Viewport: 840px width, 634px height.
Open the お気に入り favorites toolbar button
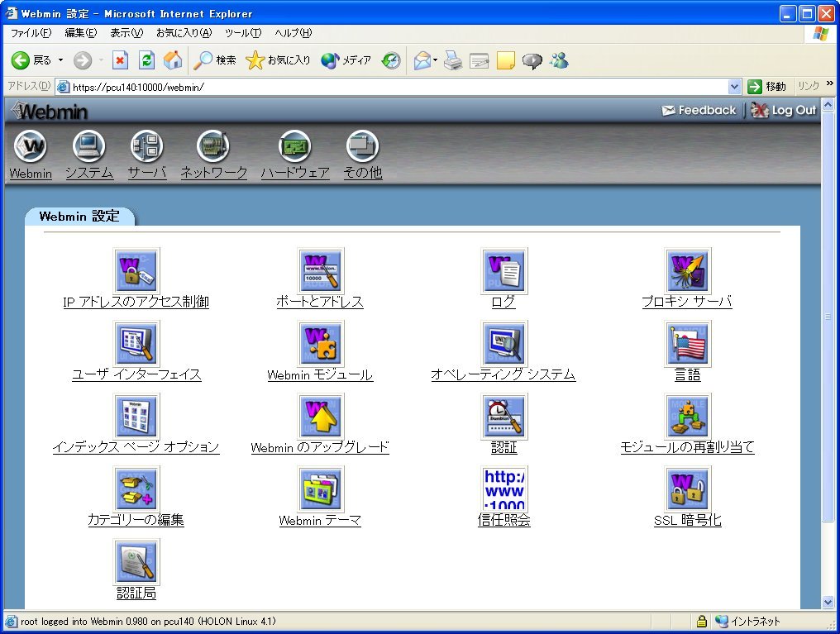pos(278,60)
